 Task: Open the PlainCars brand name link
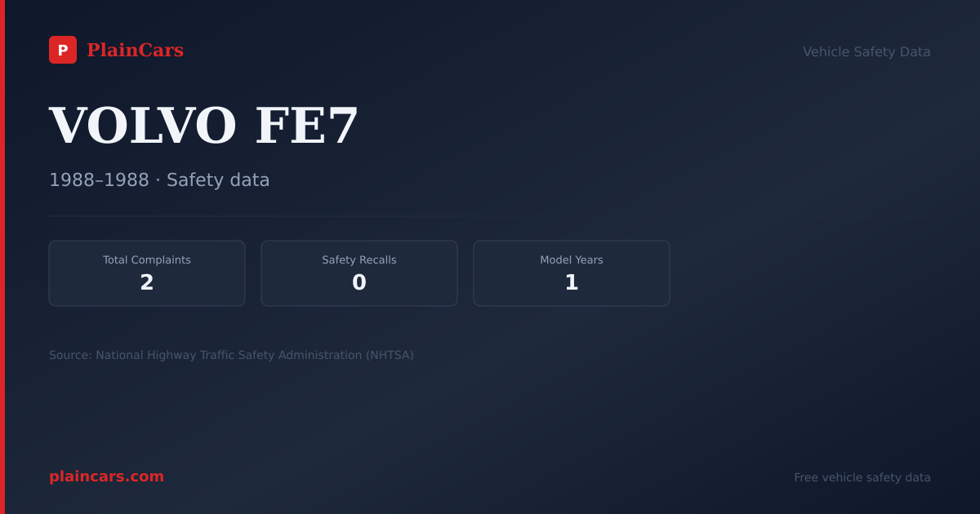coord(135,51)
